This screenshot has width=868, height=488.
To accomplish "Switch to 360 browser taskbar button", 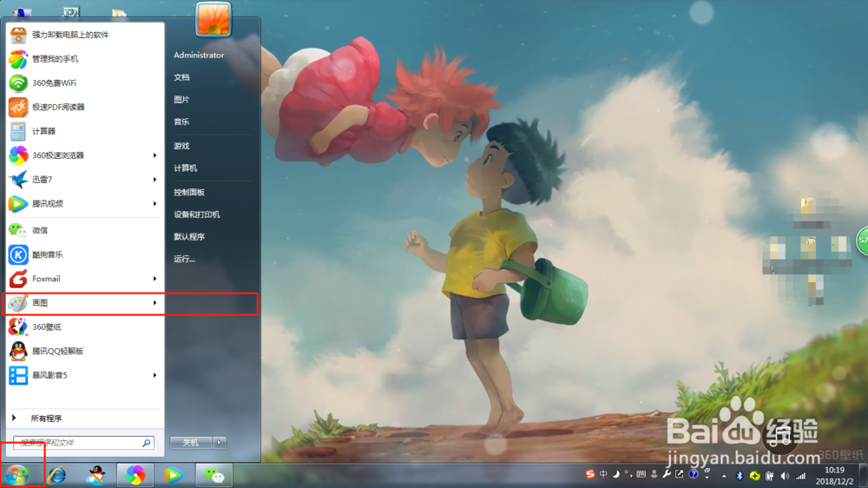I will [135, 475].
